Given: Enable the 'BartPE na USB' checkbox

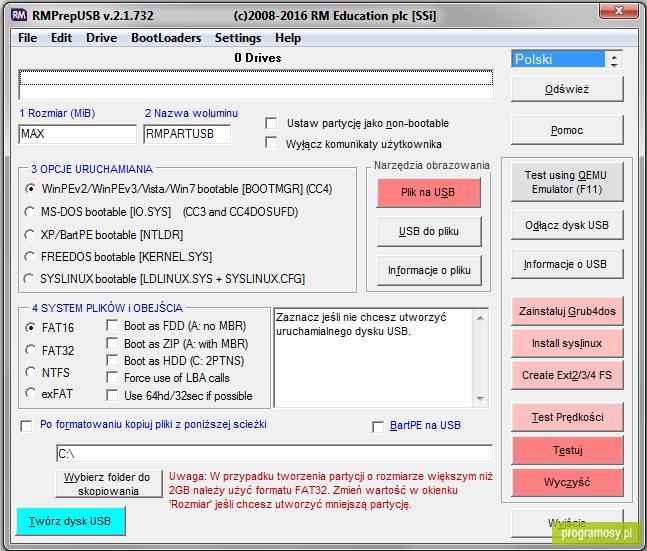Looking at the screenshot, I should (x=378, y=427).
